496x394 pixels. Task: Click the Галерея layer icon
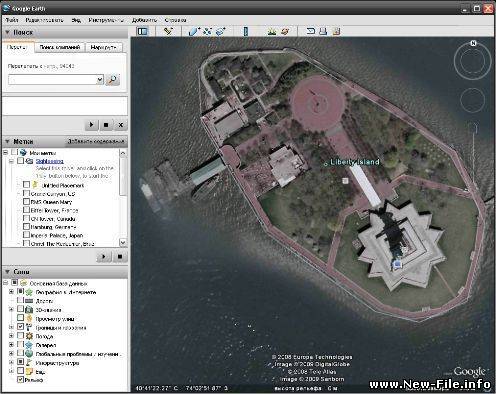[x=29, y=345]
